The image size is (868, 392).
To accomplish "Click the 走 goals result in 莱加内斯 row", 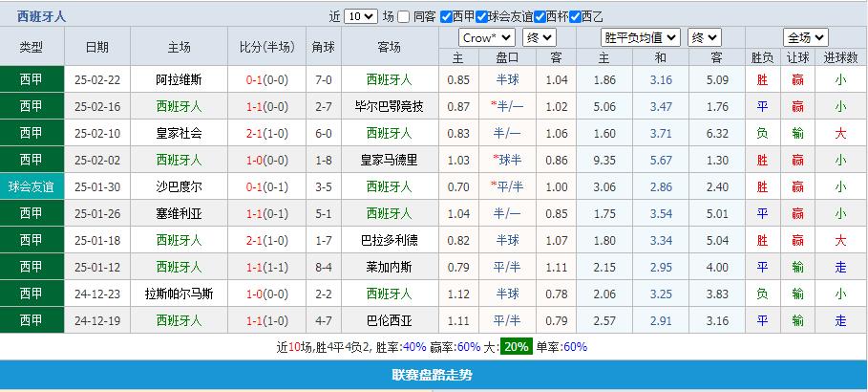I will [x=840, y=268].
